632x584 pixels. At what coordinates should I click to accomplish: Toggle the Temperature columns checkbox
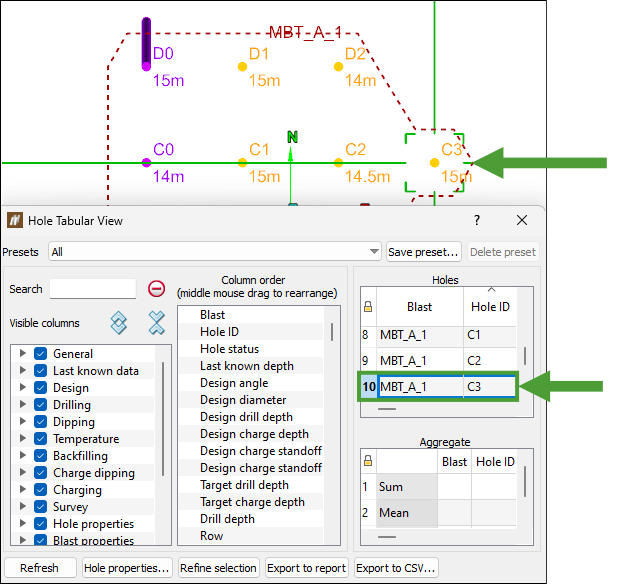point(40,438)
